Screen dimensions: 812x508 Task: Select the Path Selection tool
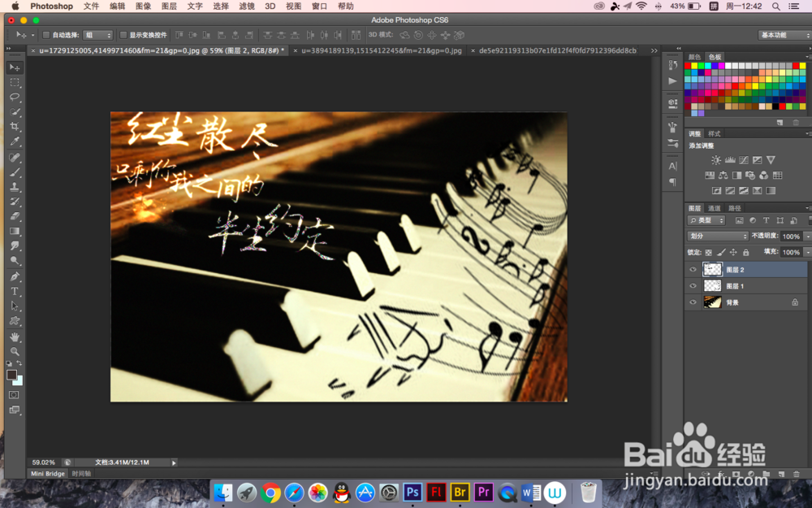(15, 306)
